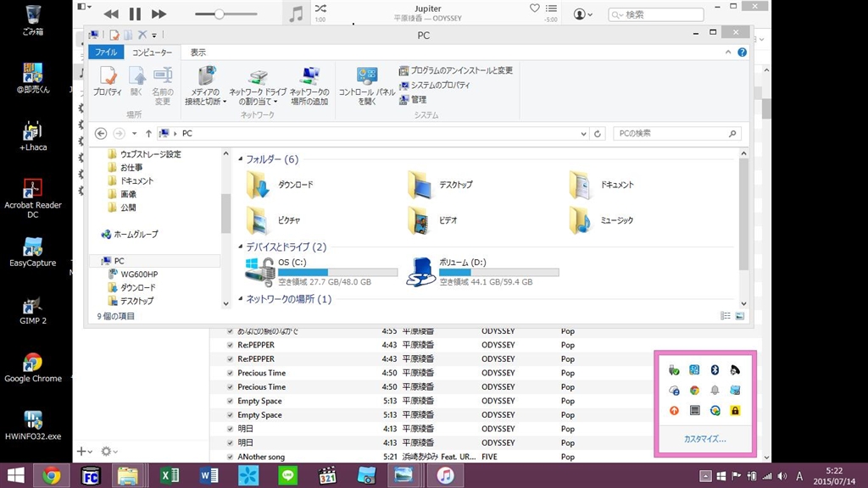Screen dimensions: 868x488
Task: Click the Explorer up-folder arrow
Action: pyautogui.click(x=148, y=133)
